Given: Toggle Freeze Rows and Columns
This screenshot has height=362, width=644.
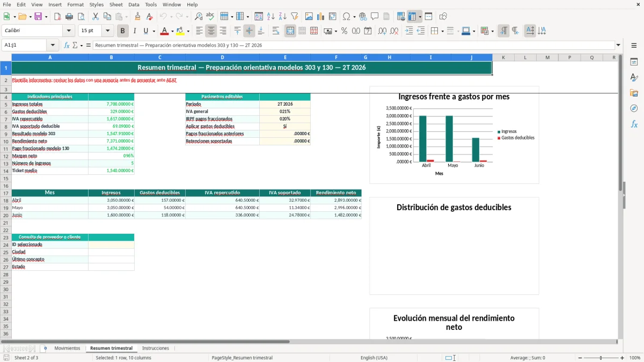Looking at the screenshot, I should click(x=412, y=17).
